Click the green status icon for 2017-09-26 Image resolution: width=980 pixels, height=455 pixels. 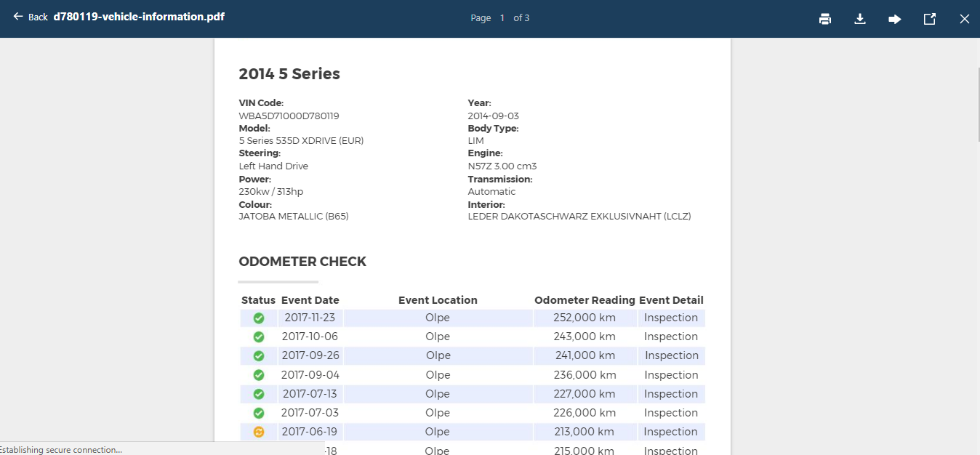[259, 356]
